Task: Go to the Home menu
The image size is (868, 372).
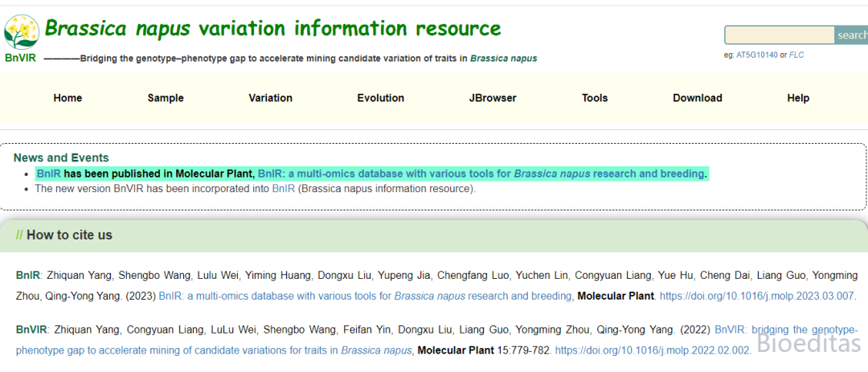Action: click(68, 98)
